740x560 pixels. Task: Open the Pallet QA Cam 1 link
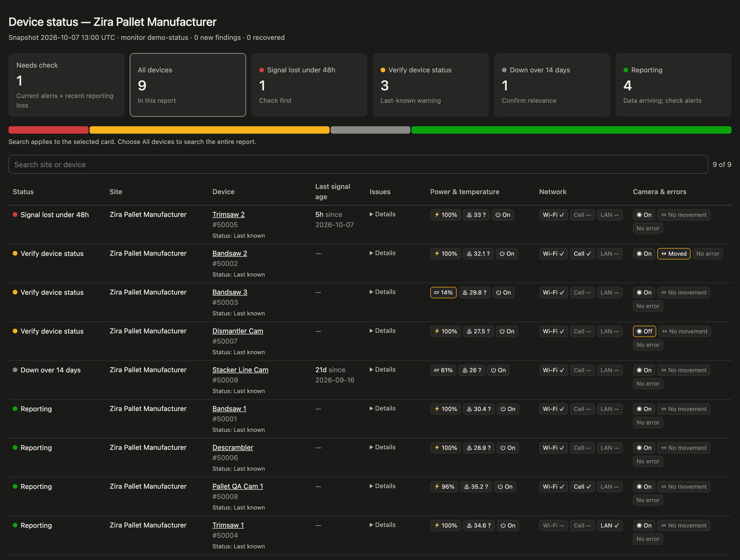[238, 487]
